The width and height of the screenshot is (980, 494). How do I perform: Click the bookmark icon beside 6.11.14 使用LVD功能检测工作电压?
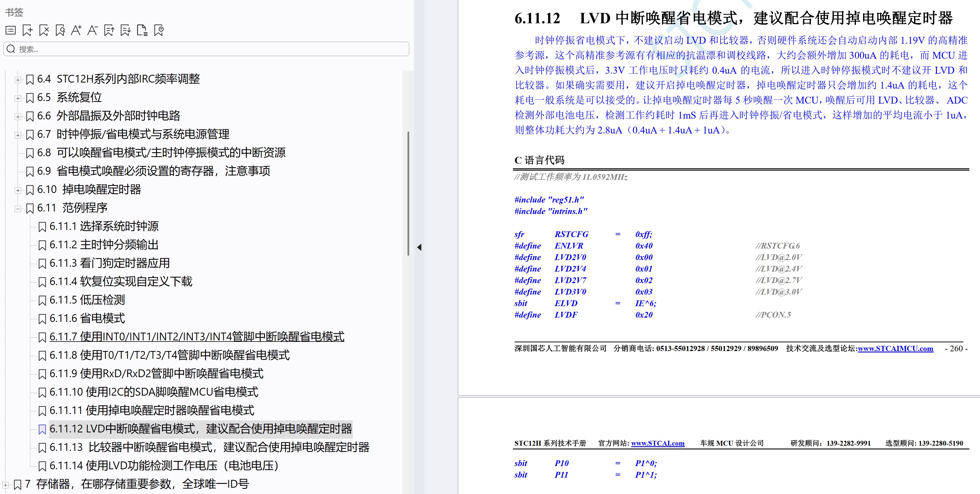(x=42, y=466)
